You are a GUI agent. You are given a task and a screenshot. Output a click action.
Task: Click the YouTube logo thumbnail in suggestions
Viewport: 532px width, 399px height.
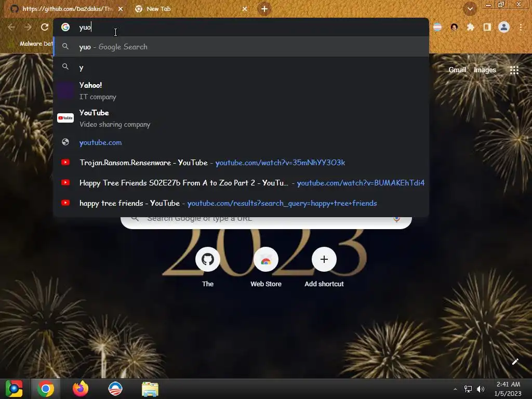click(x=65, y=118)
